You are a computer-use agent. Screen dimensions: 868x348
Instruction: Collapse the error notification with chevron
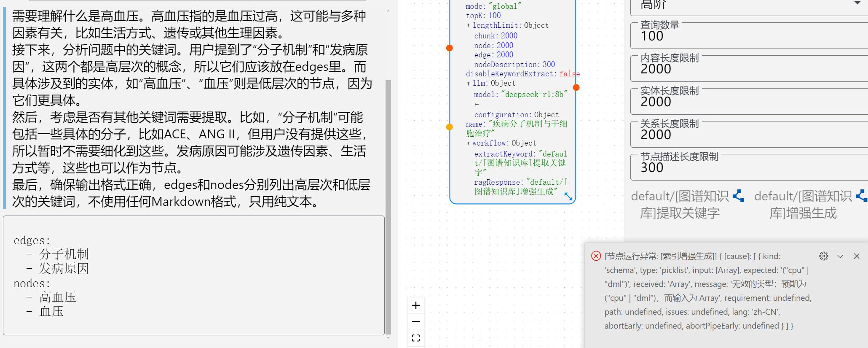coord(840,256)
